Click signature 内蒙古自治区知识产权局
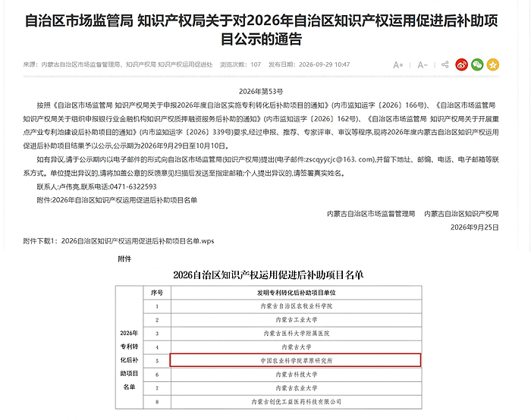531x420 pixels. 461,214
